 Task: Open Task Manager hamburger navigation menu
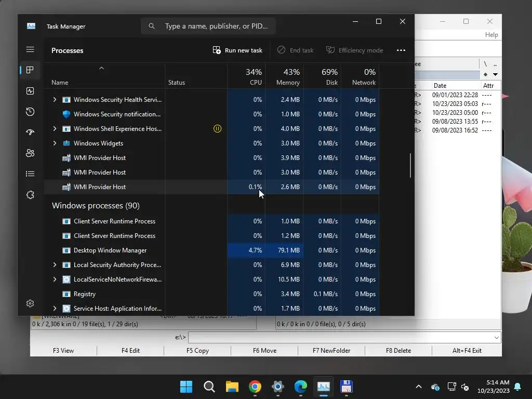(x=30, y=49)
